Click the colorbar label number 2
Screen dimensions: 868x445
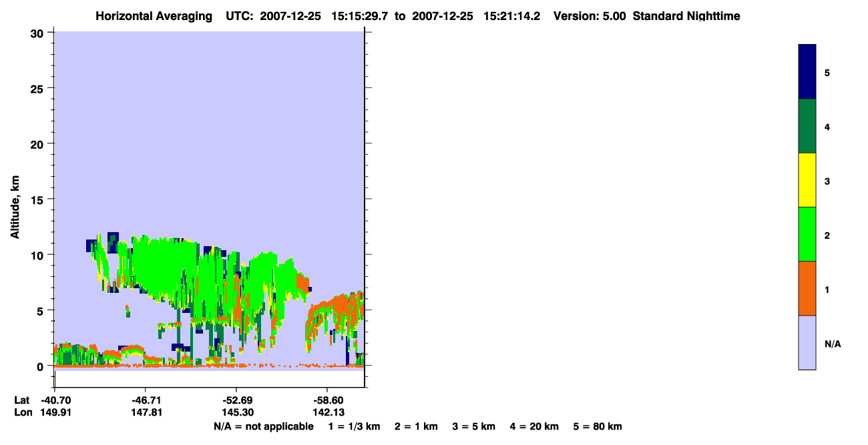827,236
